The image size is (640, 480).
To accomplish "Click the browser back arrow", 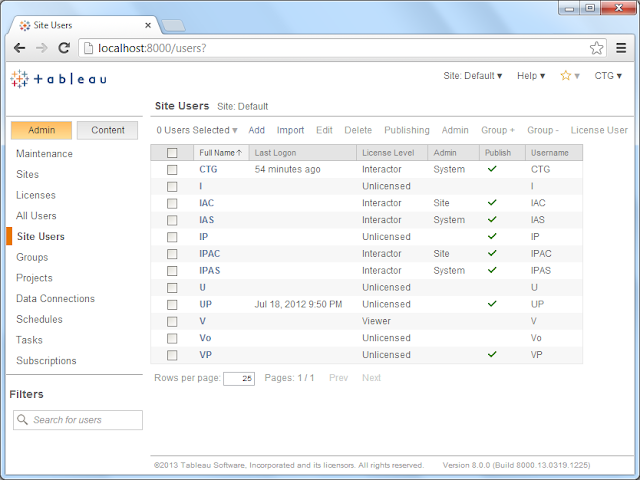I will (x=19, y=48).
